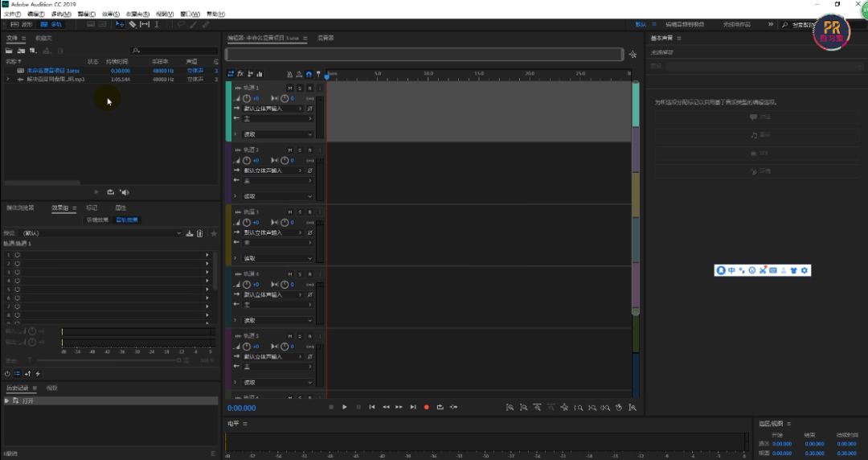Open the Effects menu

111,14
